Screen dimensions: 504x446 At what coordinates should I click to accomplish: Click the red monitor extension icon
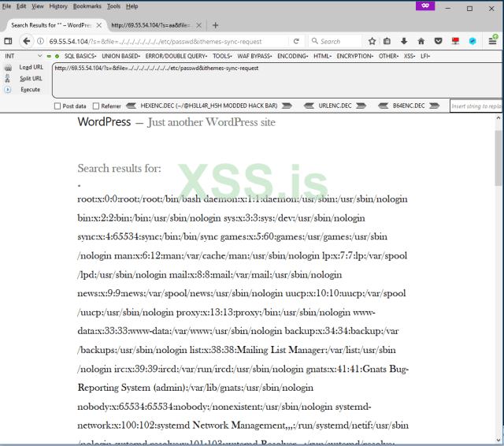coord(455,41)
